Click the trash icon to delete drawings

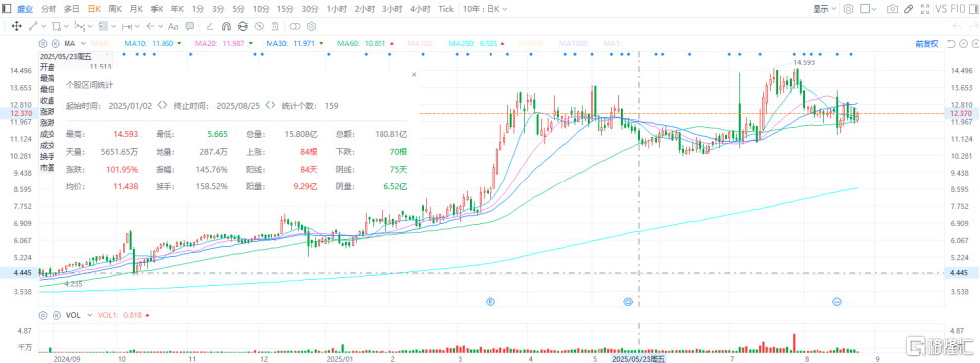[x=275, y=27]
